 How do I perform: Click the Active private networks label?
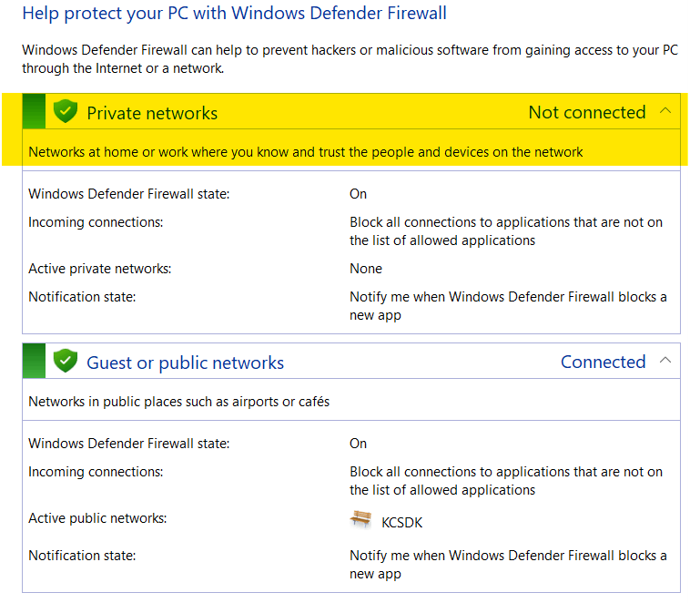coord(99,269)
